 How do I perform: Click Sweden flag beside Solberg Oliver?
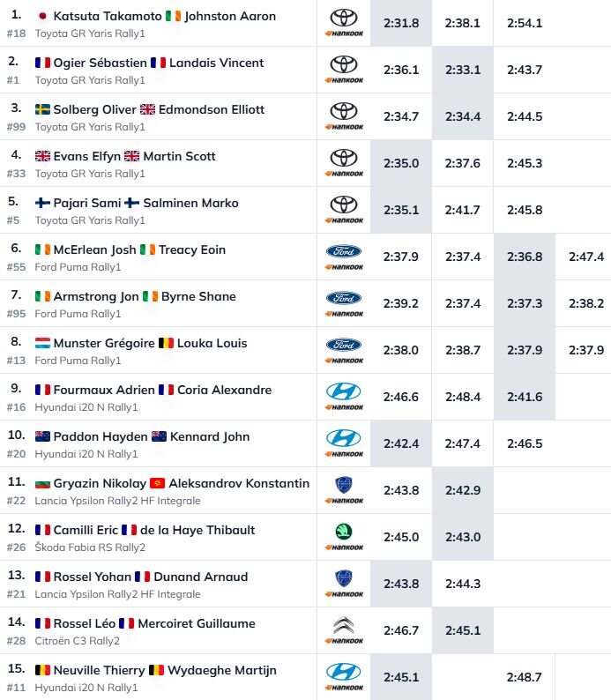(x=42, y=110)
